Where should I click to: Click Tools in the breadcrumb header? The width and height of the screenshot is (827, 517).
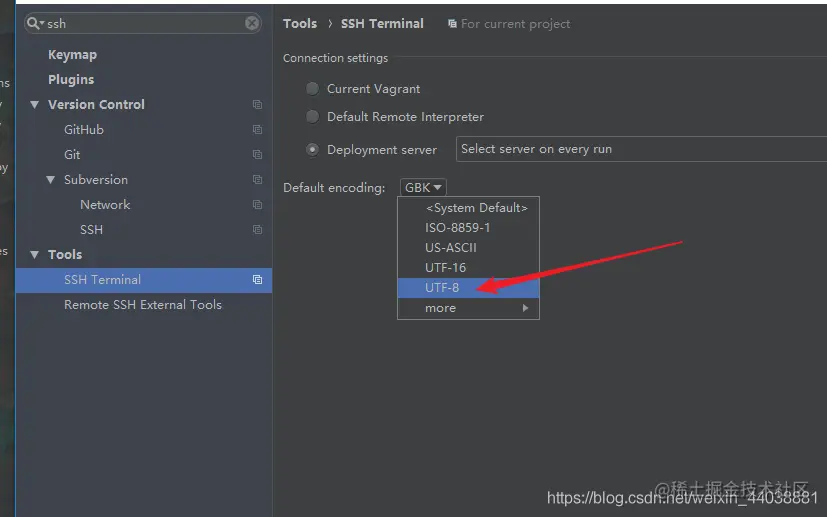(x=300, y=24)
